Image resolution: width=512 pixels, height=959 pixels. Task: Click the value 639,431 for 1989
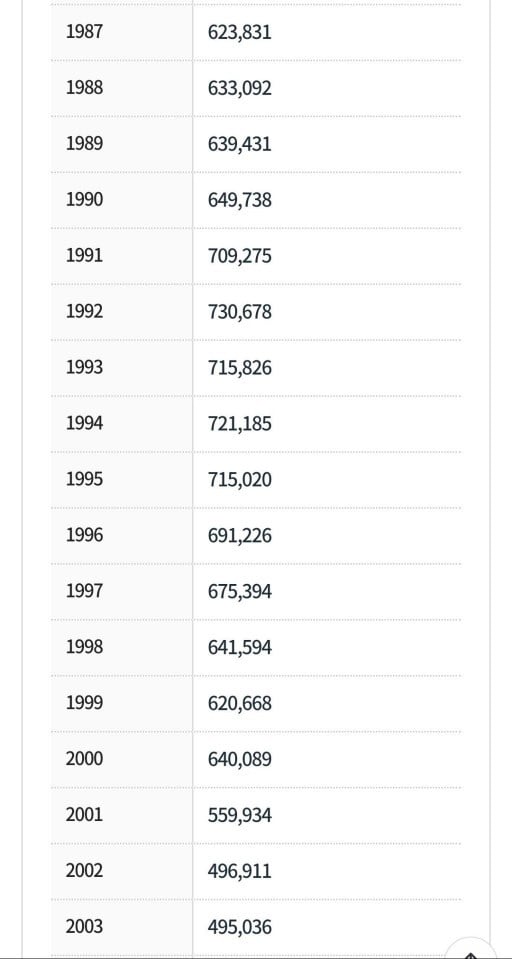click(239, 144)
